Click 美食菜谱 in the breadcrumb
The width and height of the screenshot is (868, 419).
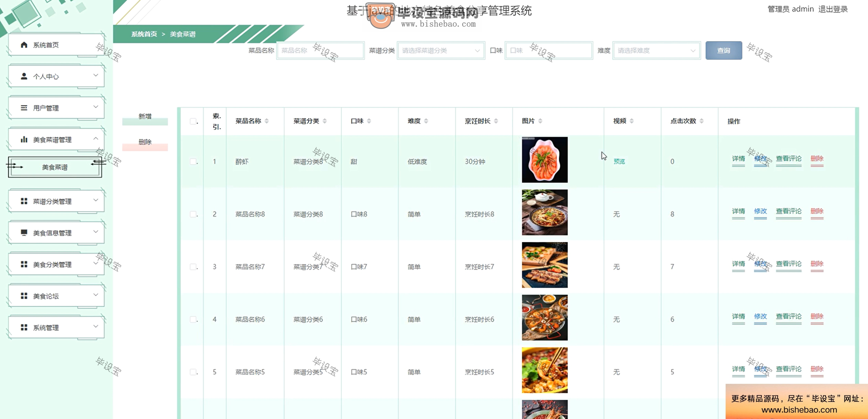(x=183, y=34)
